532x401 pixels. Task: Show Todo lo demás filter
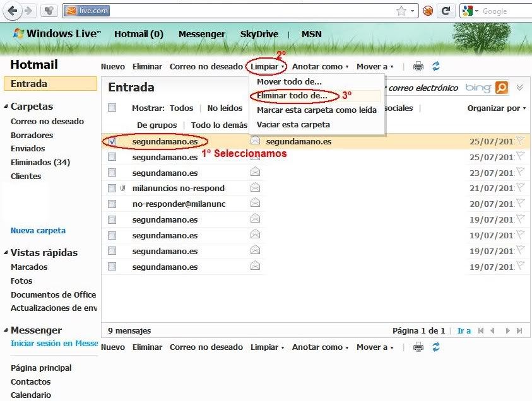(x=219, y=125)
